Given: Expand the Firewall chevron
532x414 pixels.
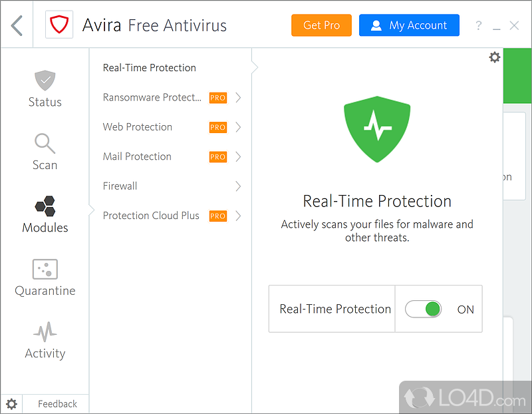Looking at the screenshot, I should 237,186.
